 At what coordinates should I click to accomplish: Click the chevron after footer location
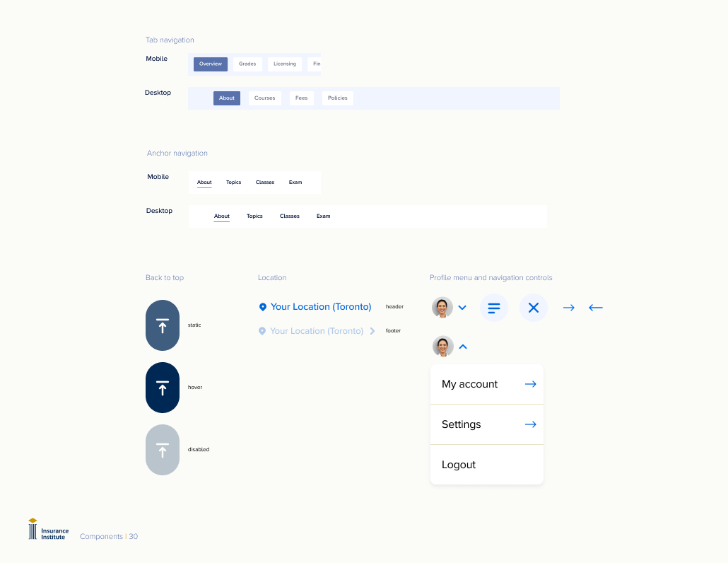[372, 331]
